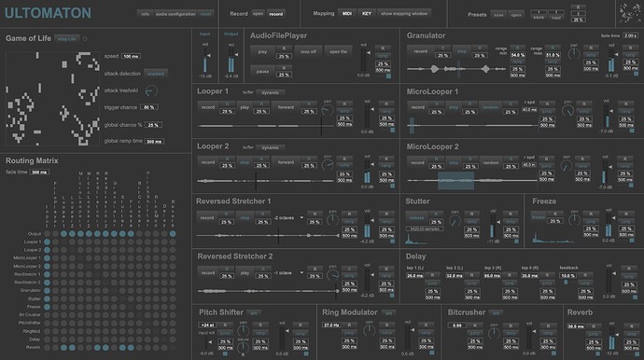The height and width of the screenshot is (360, 644).
Task: Click the MicroLooper 2 pan knob
Action: point(567,165)
